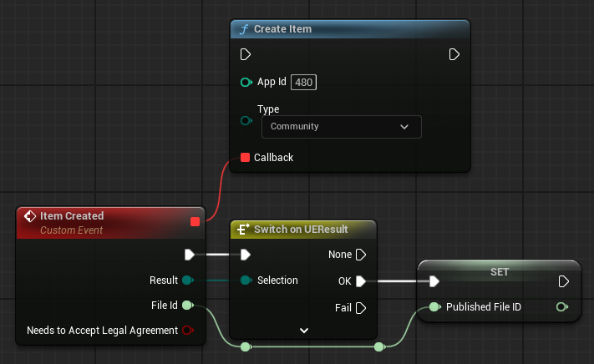Click the Create Item output execution pin

(454, 54)
